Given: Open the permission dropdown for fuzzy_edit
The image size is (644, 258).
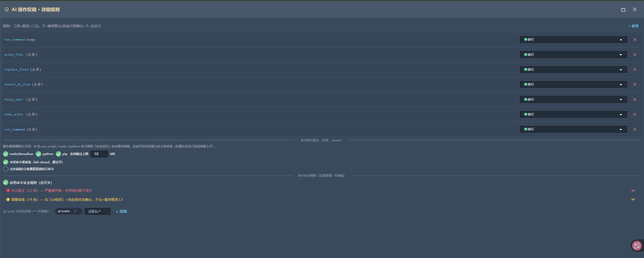Looking at the screenshot, I should (x=573, y=100).
